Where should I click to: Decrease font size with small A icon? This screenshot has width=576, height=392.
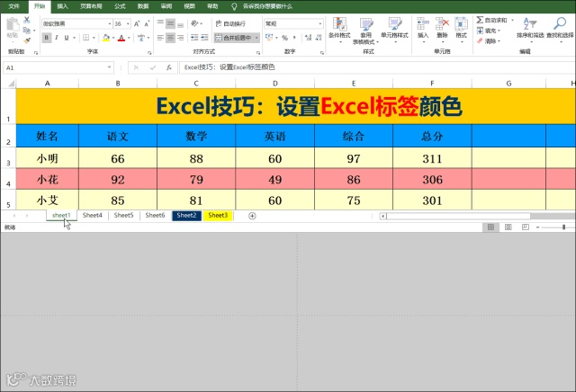click(x=147, y=24)
